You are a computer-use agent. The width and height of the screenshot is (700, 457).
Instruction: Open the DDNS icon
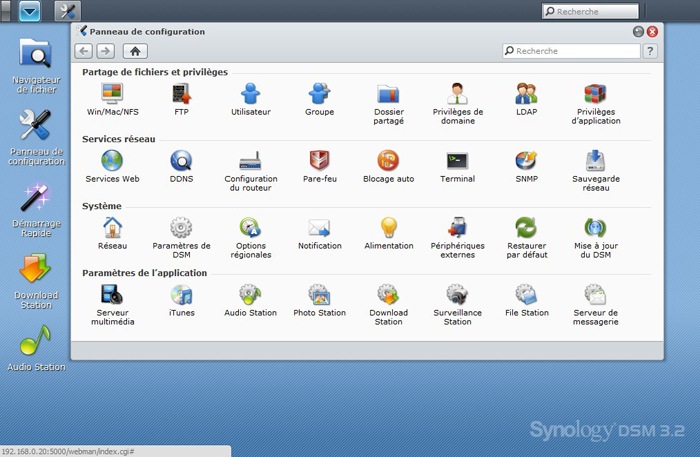pos(181,166)
